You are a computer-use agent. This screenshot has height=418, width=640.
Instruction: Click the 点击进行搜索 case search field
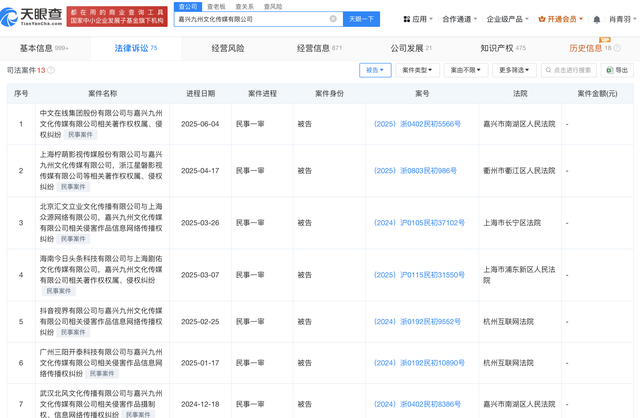(x=569, y=70)
